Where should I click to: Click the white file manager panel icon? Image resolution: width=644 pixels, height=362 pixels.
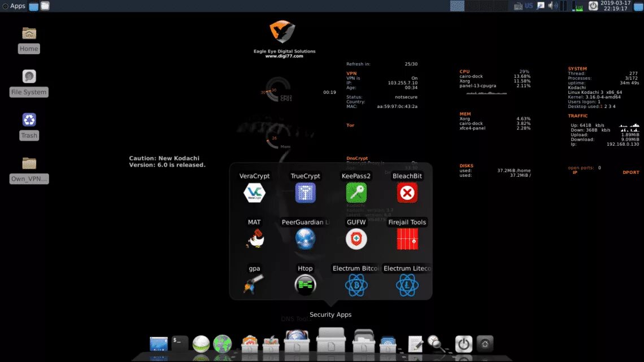[45, 6]
